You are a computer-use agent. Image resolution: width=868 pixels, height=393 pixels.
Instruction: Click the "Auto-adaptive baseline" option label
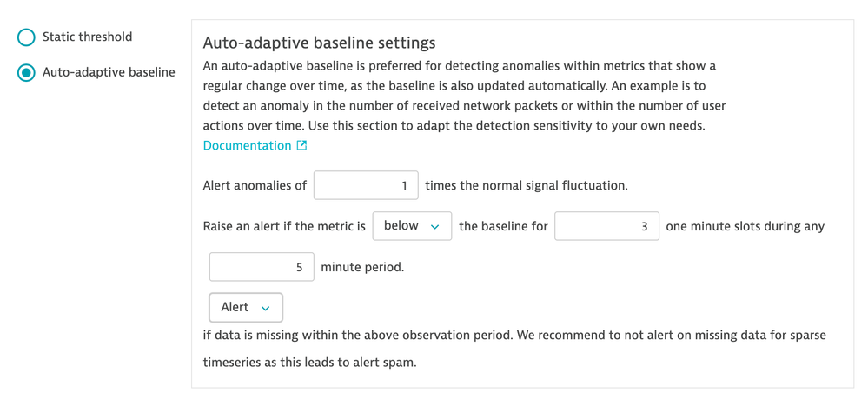click(x=109, y=72)
